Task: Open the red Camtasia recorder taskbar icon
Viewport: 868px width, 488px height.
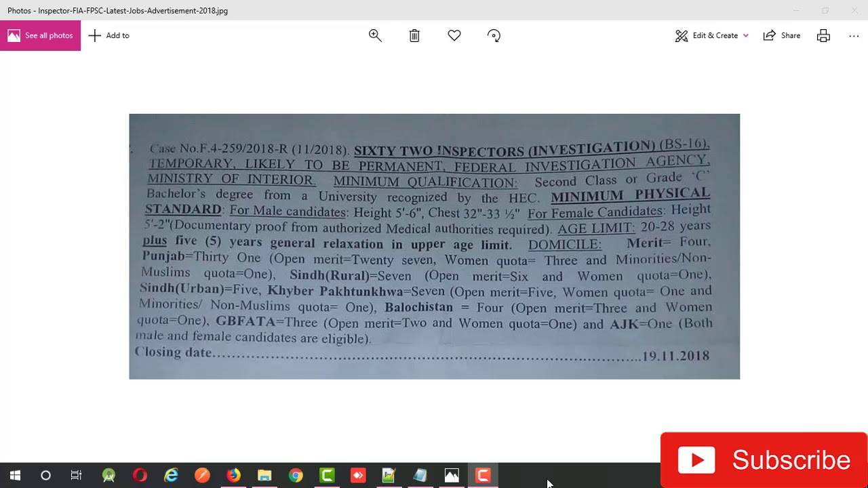Action: [483, 476]
